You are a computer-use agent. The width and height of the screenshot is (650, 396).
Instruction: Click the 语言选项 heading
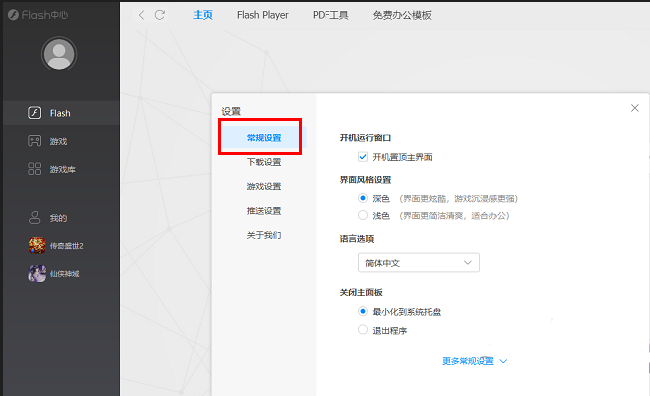(x=357, y=239)
